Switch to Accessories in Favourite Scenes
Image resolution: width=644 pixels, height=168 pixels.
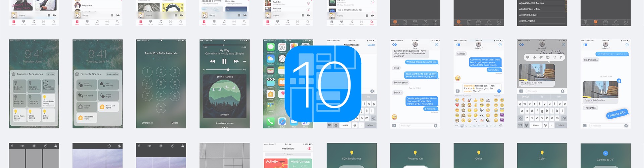(x=112, y=74)
